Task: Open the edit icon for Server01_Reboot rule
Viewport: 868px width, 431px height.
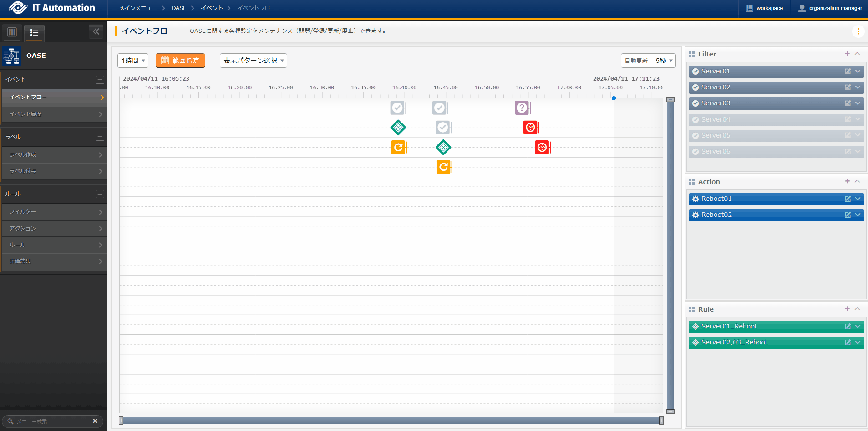Action: 848,327
